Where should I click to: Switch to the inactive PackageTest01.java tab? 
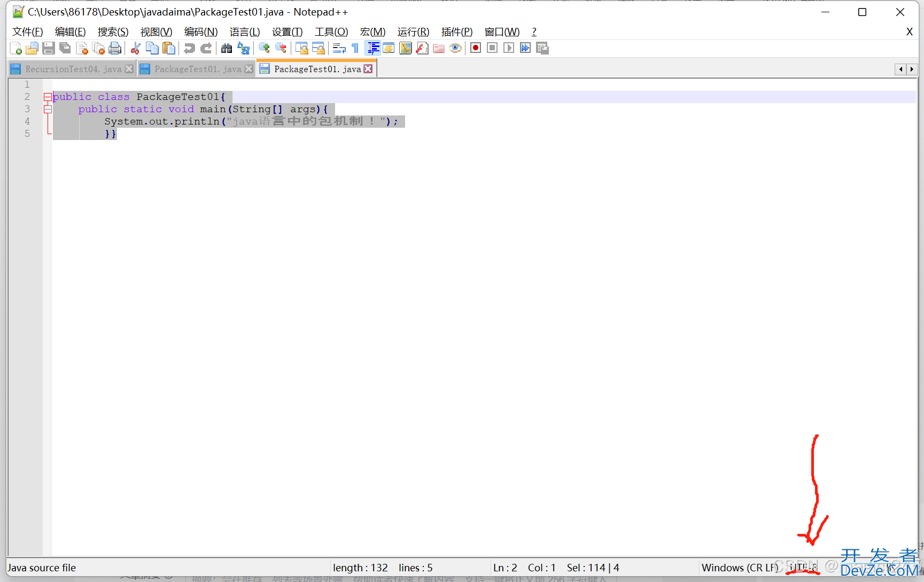click(198, 69)
